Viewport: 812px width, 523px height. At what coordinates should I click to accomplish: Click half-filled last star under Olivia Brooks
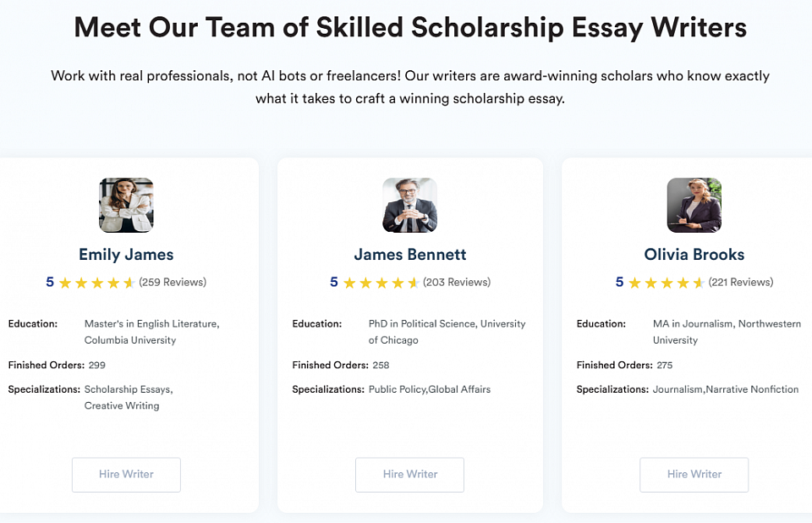pyautogui.click(x=699, y=283)
